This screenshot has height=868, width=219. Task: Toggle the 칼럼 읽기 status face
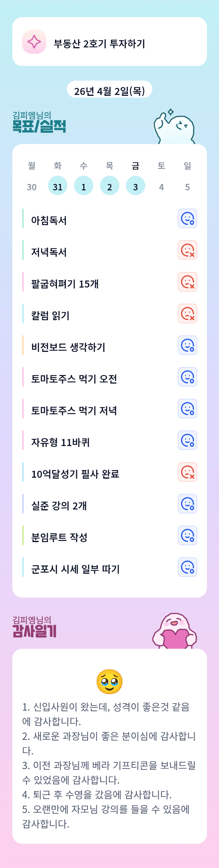(x=187, y=314)
